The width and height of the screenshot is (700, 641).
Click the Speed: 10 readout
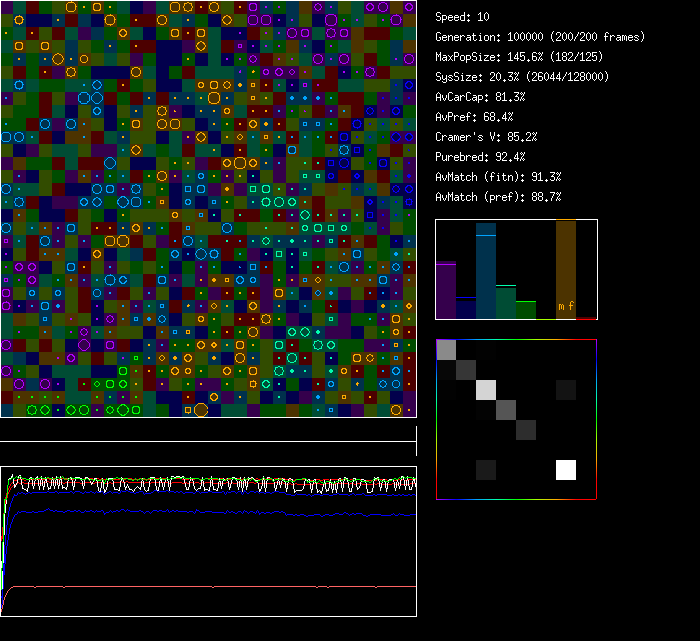(x=462, y=17)
